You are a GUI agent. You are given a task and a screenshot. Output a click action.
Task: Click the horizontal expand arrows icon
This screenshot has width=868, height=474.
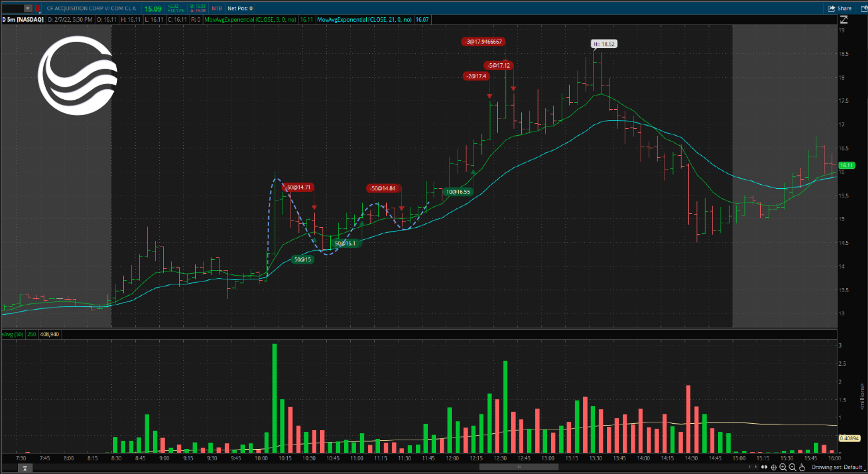[x=764, y=467]
